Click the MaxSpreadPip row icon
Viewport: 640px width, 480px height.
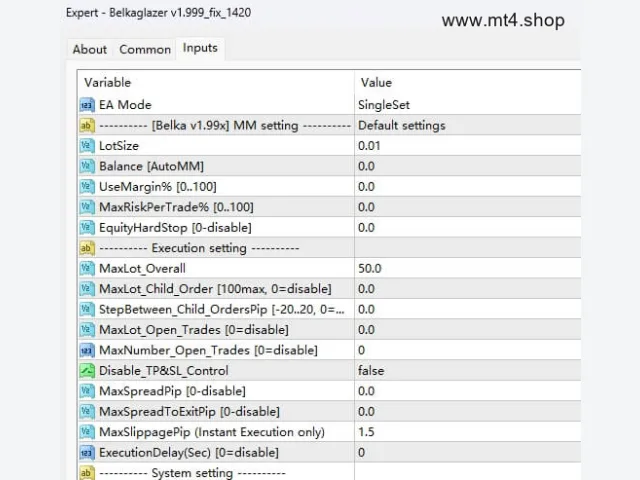pos(87,391)
